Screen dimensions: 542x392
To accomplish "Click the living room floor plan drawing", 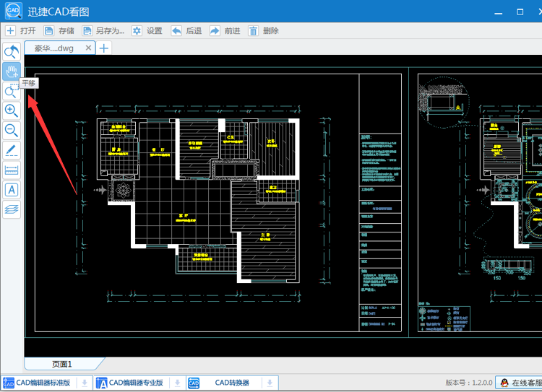I will [x=198, y=200].
